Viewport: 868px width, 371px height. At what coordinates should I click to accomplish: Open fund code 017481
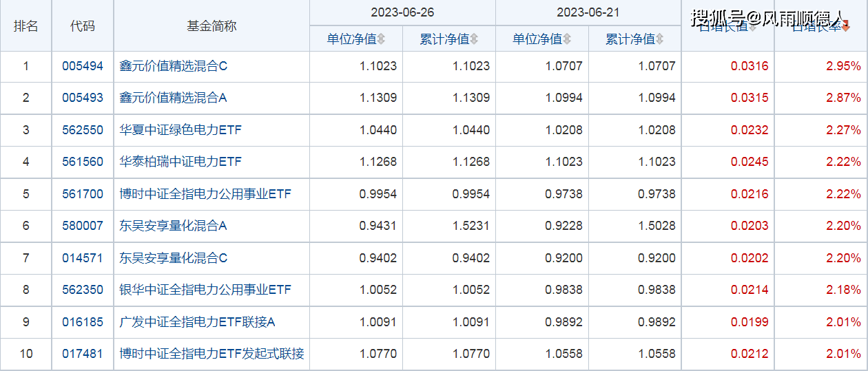[x=83, y=354]
